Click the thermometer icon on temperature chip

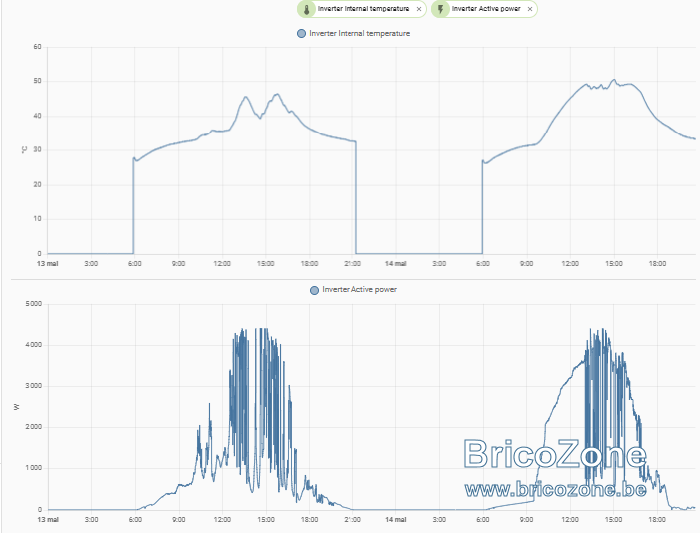(x=307, y=9)
